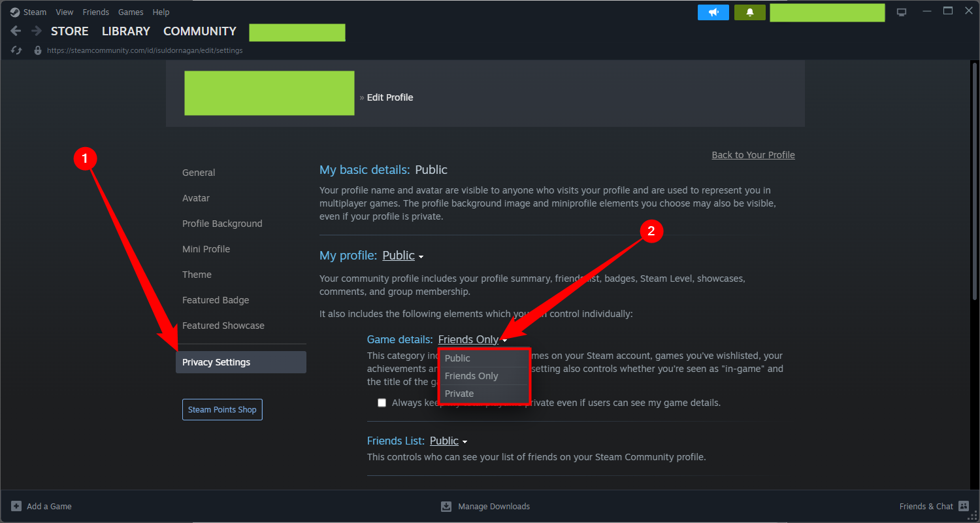Reload the page with the refresh icon
The image size is (980, 523).
pyautogui.click(x=16, y=50)
